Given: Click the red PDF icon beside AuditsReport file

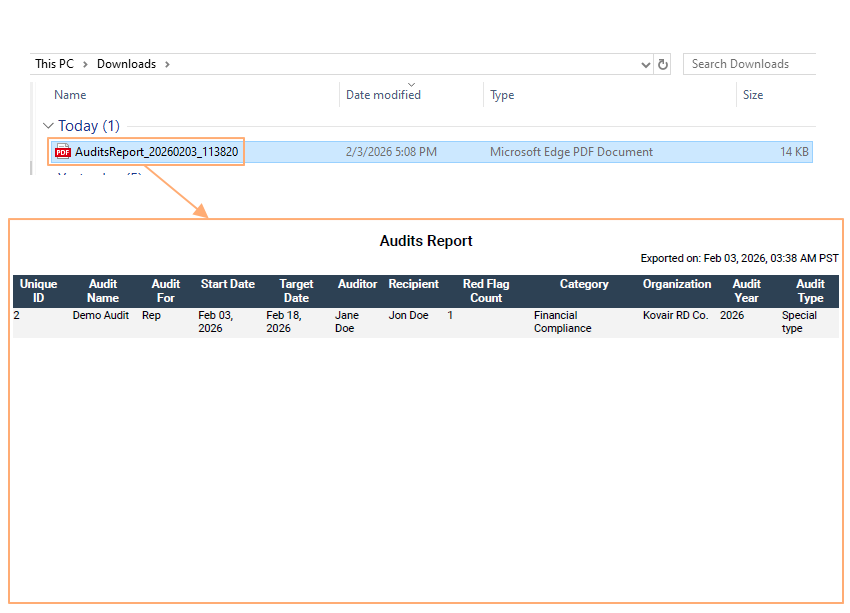Looking at the screenshot, I should pyautogui.click(x=62, y=152).
